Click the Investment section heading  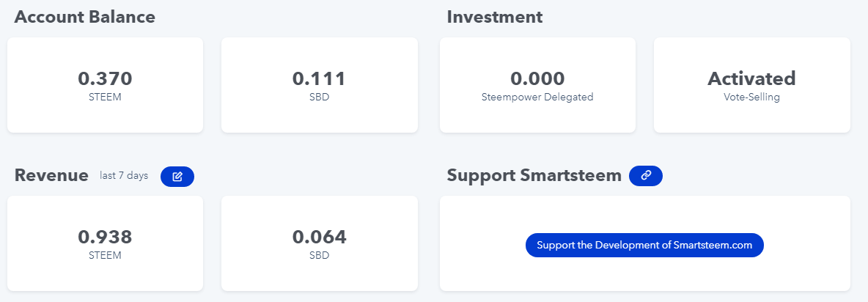(495, 17)
